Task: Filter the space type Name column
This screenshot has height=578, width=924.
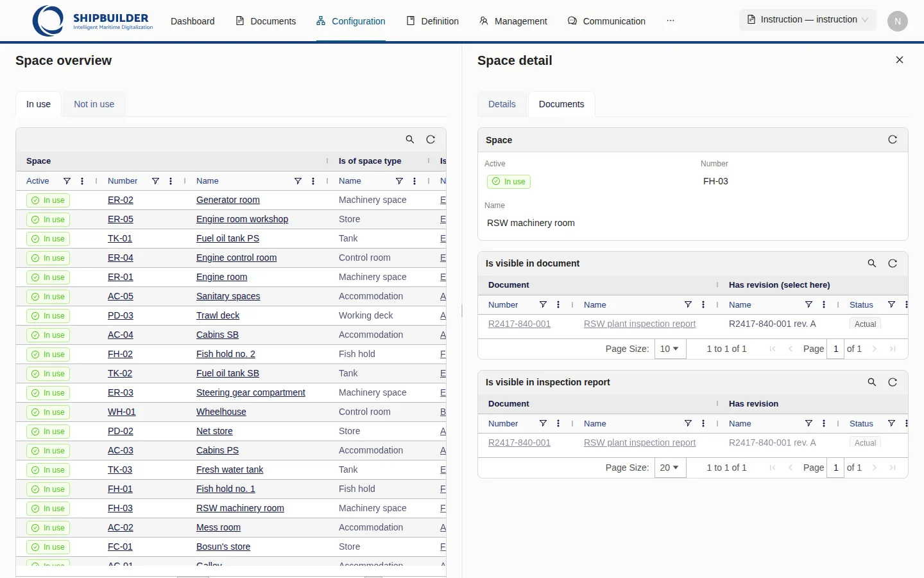Action: click(x=399, y=181)
